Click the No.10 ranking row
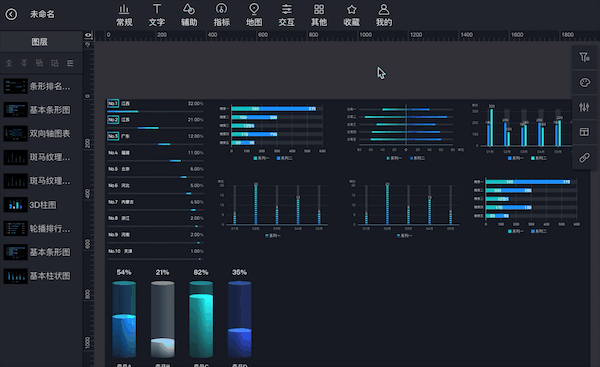600x367 pixels. [155, 254]
